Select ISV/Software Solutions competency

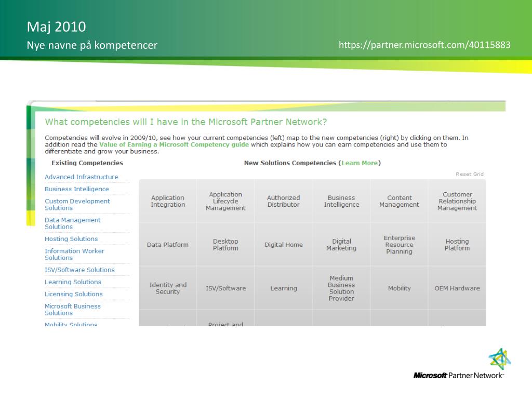point(79,270)
